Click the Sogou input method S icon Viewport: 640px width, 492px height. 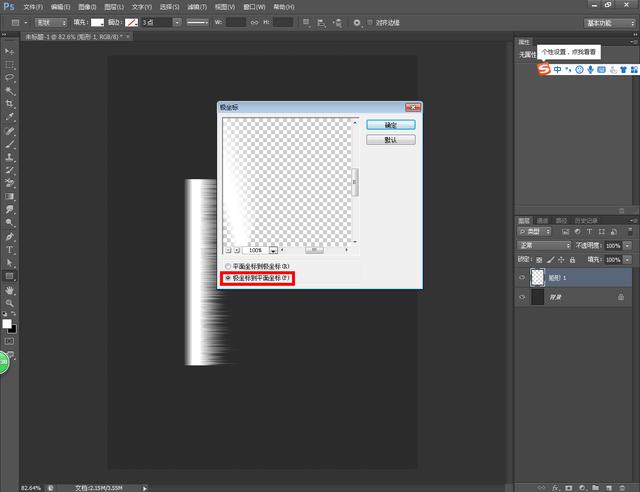point(545,69)
